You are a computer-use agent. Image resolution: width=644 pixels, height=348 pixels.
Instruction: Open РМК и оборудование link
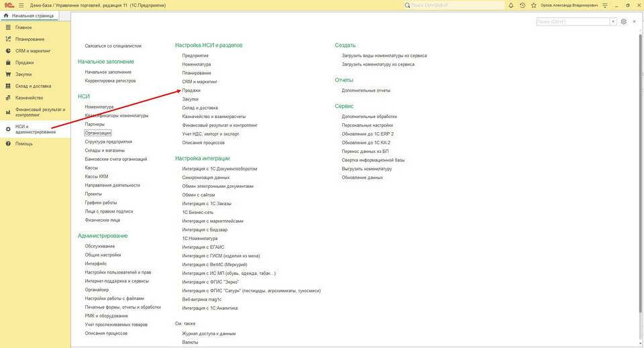pos(107,316)
